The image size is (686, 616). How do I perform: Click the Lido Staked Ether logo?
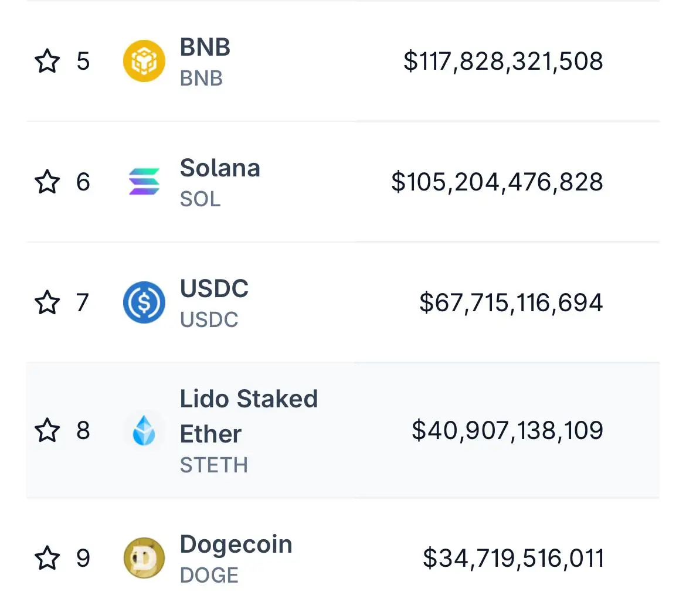[144, 430]
